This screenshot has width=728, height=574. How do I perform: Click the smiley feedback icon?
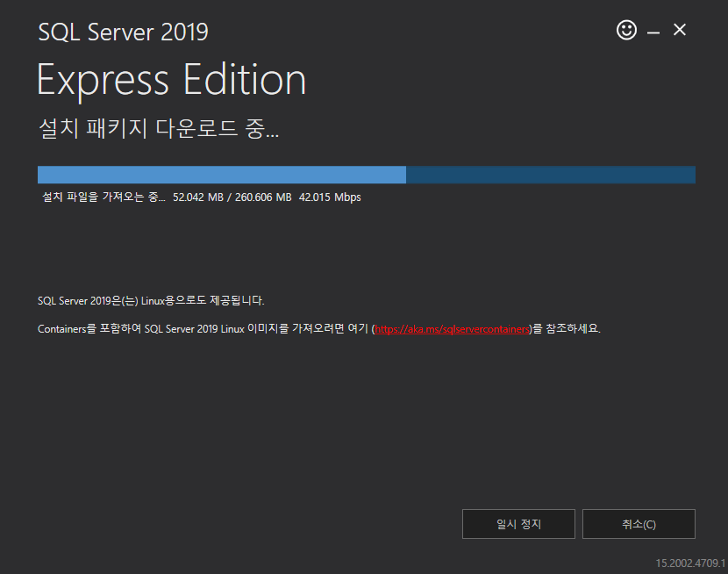click(626, 30)
